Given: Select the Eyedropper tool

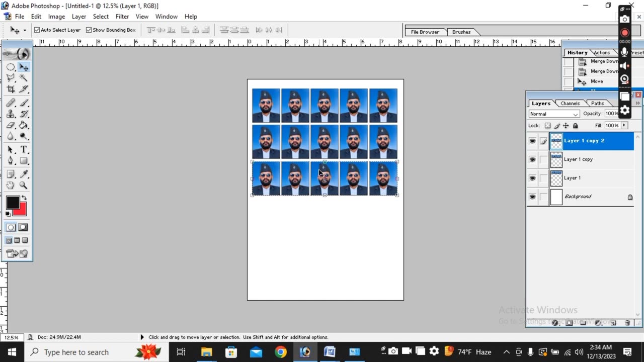Looking at the screenshot, I should click(x=24, y=174).
